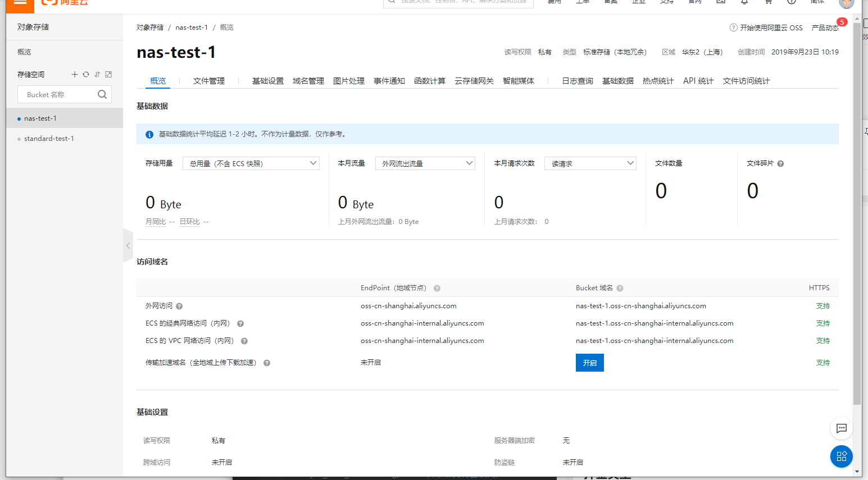The height and width of the screenshot is (480, 868).
Task: Click the 未开启 value beside 防盗链
Action: 573,463
